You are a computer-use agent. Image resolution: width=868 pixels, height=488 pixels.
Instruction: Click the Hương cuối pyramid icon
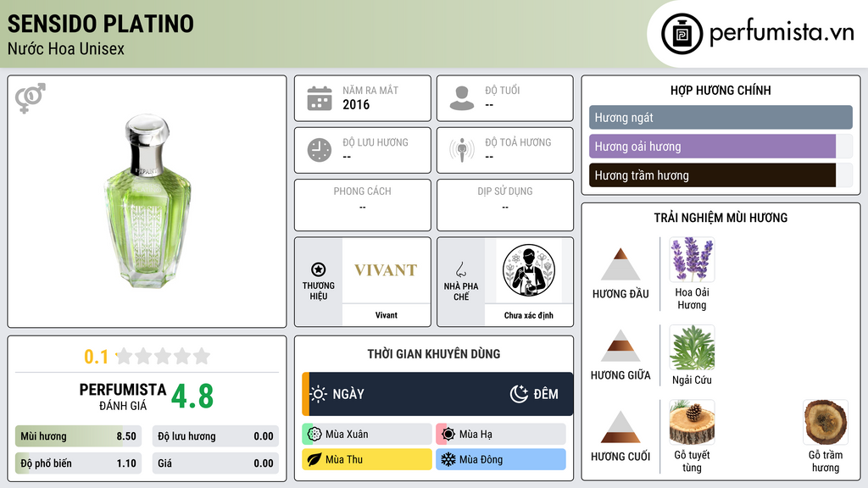[x=620, y=427]
